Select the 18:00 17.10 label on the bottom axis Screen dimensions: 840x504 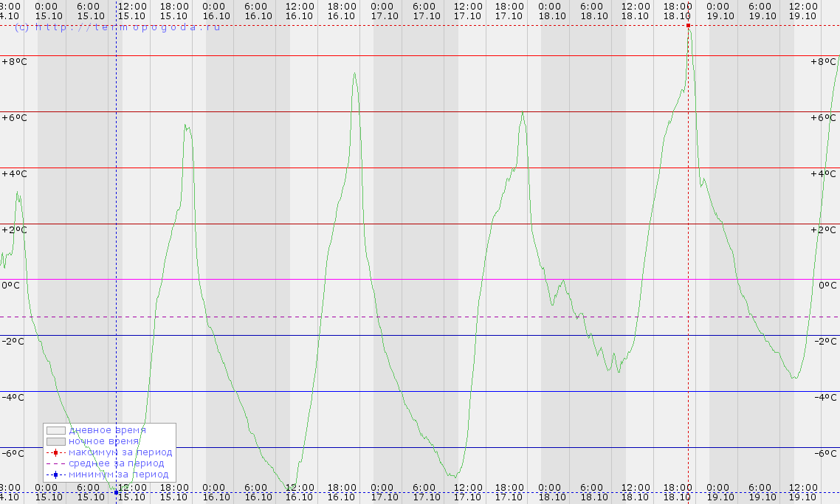click(509, 492)
